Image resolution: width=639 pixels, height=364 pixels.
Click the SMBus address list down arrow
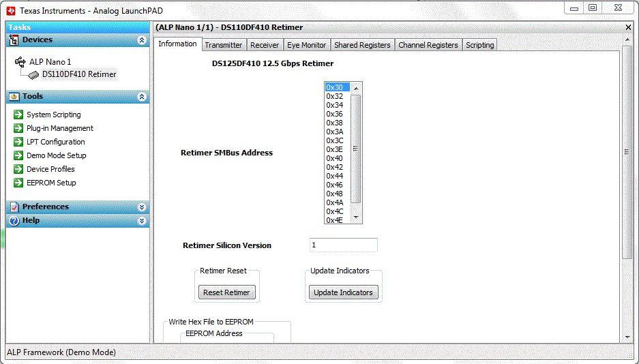[356, 217]
